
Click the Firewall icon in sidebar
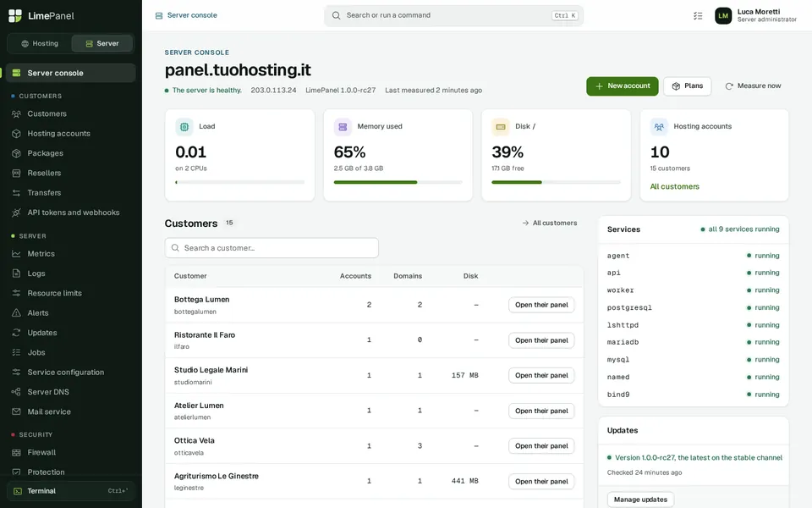[x=17, y=452]
